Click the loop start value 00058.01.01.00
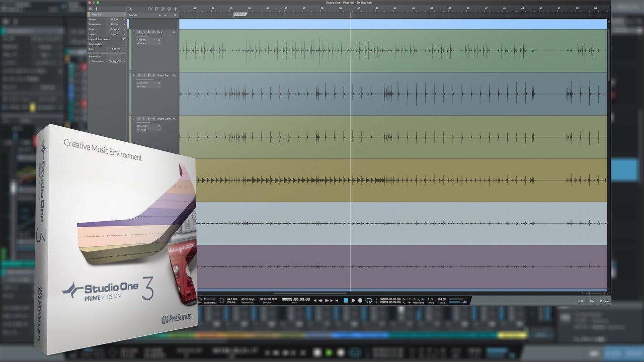Image resolution: width=644 pixels, height=362 pixels. point(390,298)
